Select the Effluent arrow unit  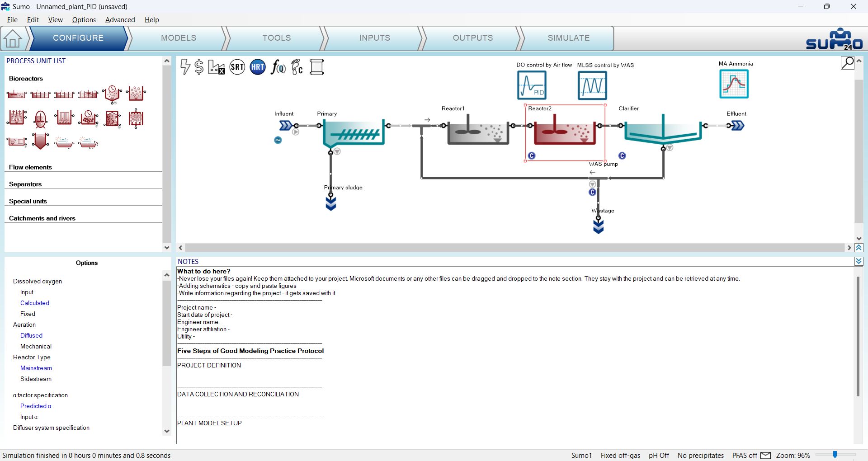tap(738, 126)
